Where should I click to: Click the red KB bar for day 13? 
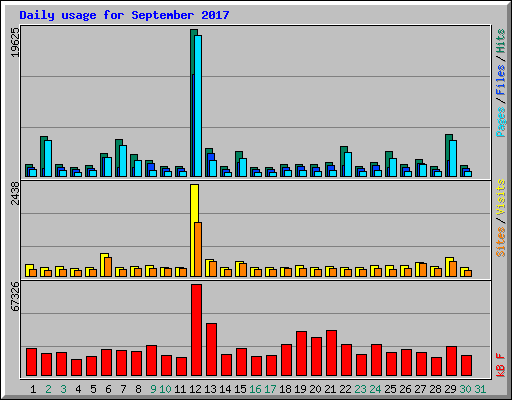coord(211,350)
